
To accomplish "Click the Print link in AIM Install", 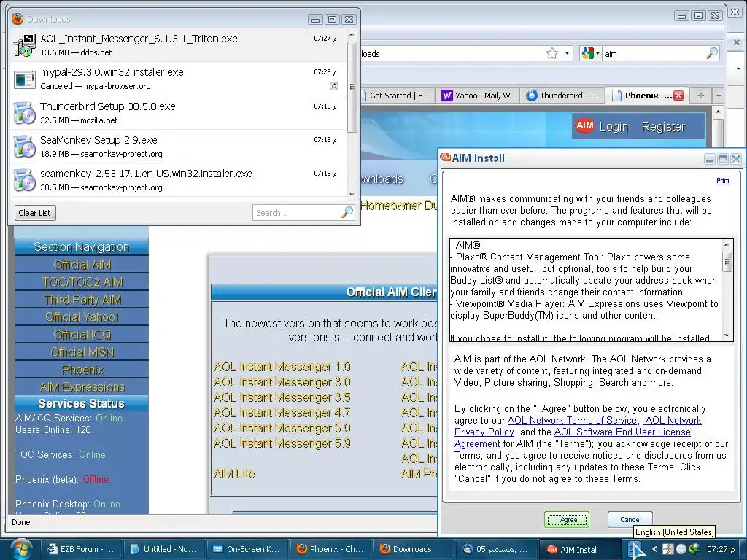I will pyautogui.click(x=723, y=181).
